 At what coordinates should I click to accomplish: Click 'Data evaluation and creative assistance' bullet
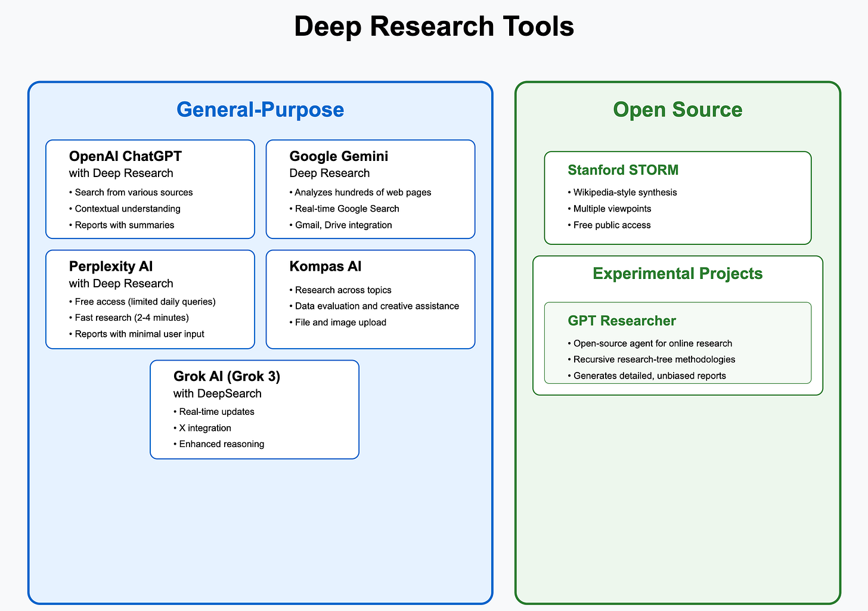click(374, 306)
